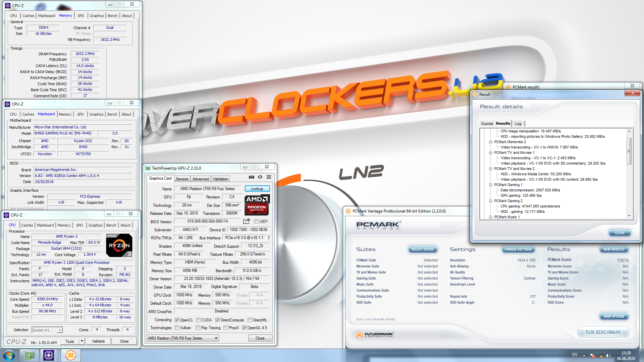Click the CPU-Z taskbar icon
The image size is (644, 362).
(49, 355)
